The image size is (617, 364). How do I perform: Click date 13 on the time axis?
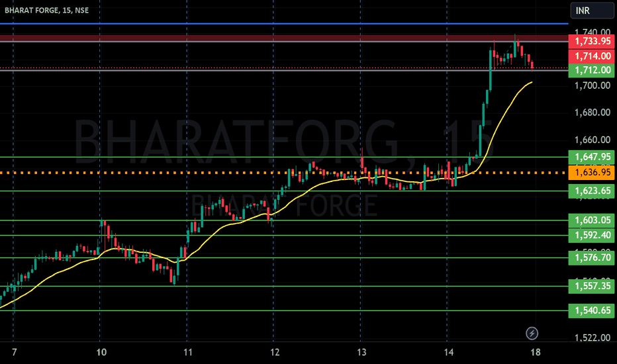click(361, 352)
